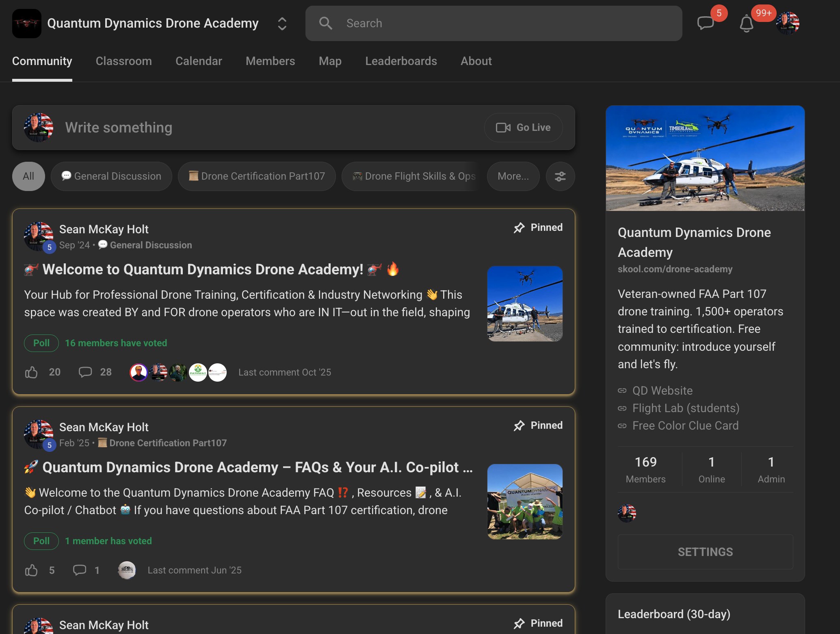Open the Flight Lab (students) link
The width and height of the screenshot is (840, 634).
point(686,408)
